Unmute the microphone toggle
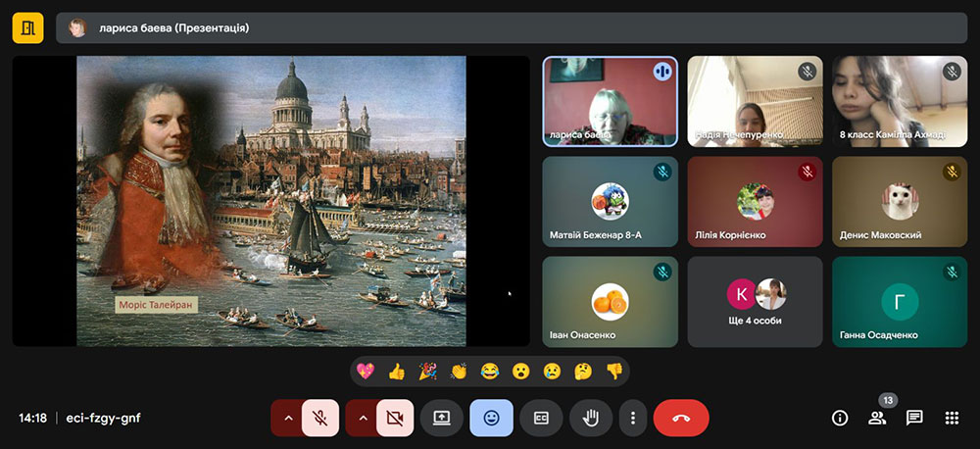980x449 pixels. pyautogui.click(x=319, y=418)
